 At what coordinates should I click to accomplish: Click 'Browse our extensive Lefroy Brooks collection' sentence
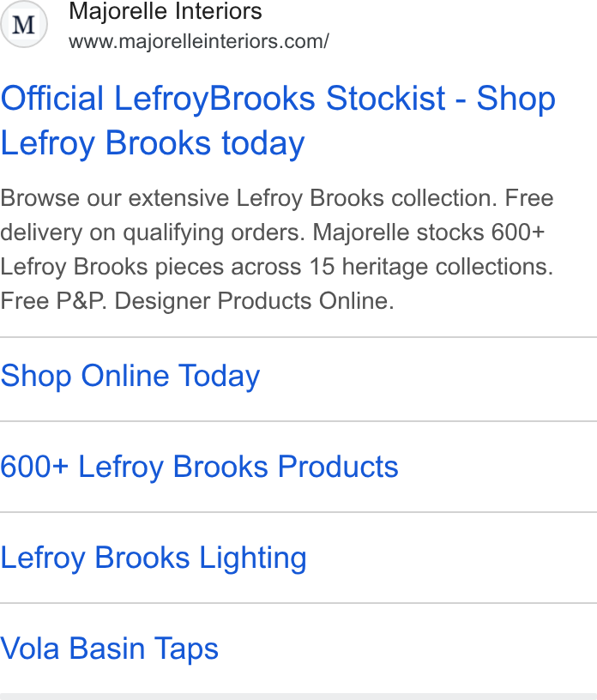[248, 198]
